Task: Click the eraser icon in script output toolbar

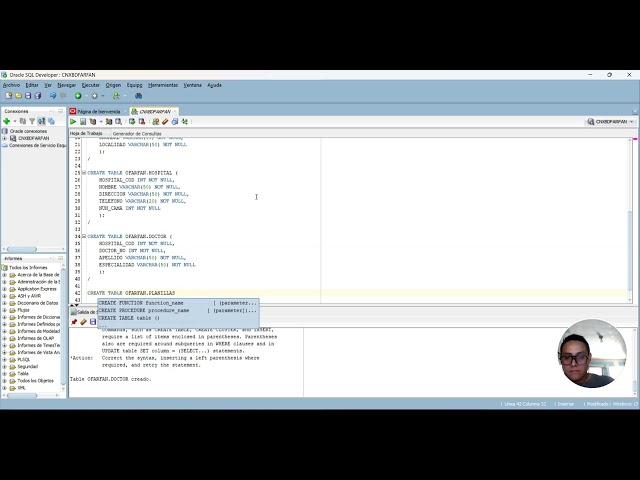Action: tap(83, 322)
